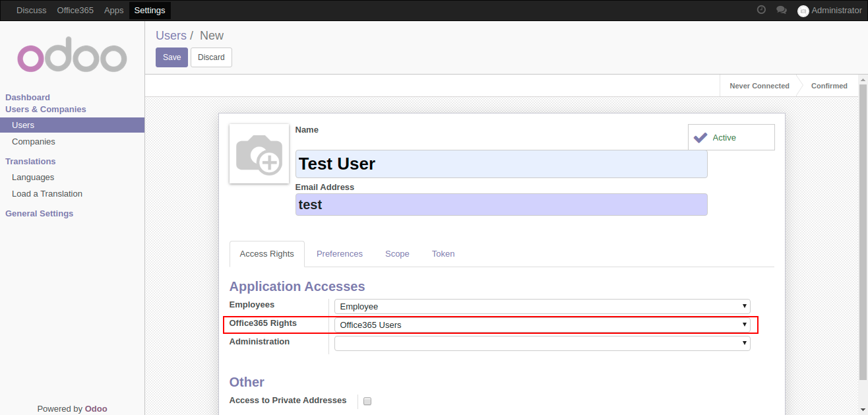The width and height of the screenshot is (868, 415).
Task: Open the Settings menu
Action: 150,10
